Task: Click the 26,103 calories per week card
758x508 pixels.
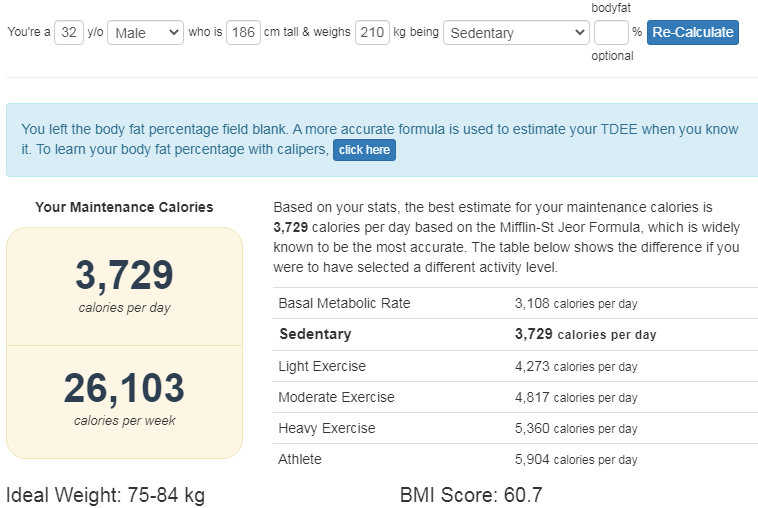Action: click(x=124, y=402)
